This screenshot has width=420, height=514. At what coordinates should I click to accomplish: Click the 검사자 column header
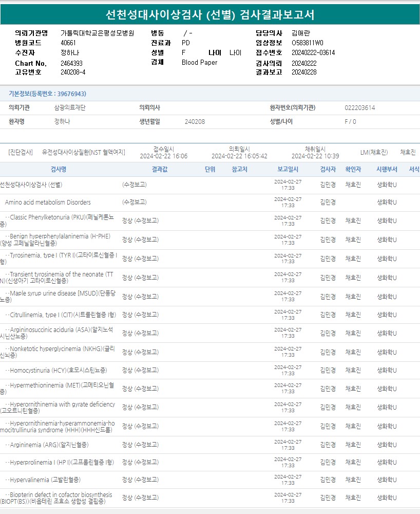[328, 169]
